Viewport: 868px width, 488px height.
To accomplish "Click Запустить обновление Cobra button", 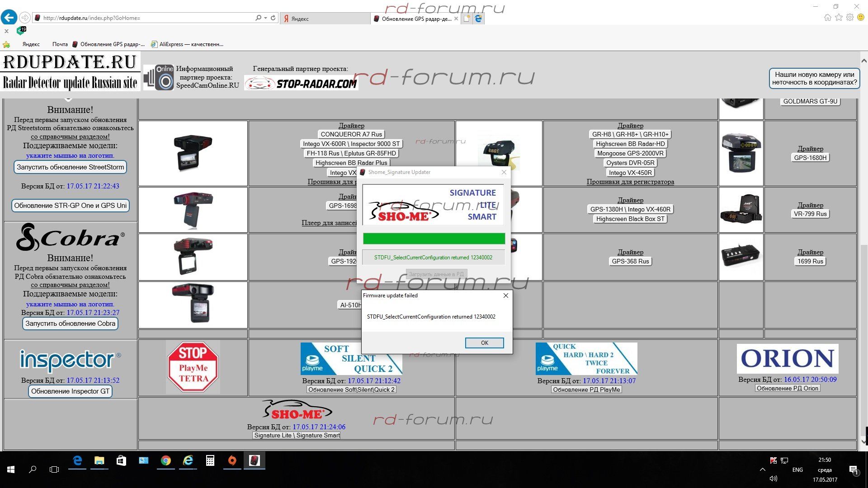I will click(x=70, y=324).
